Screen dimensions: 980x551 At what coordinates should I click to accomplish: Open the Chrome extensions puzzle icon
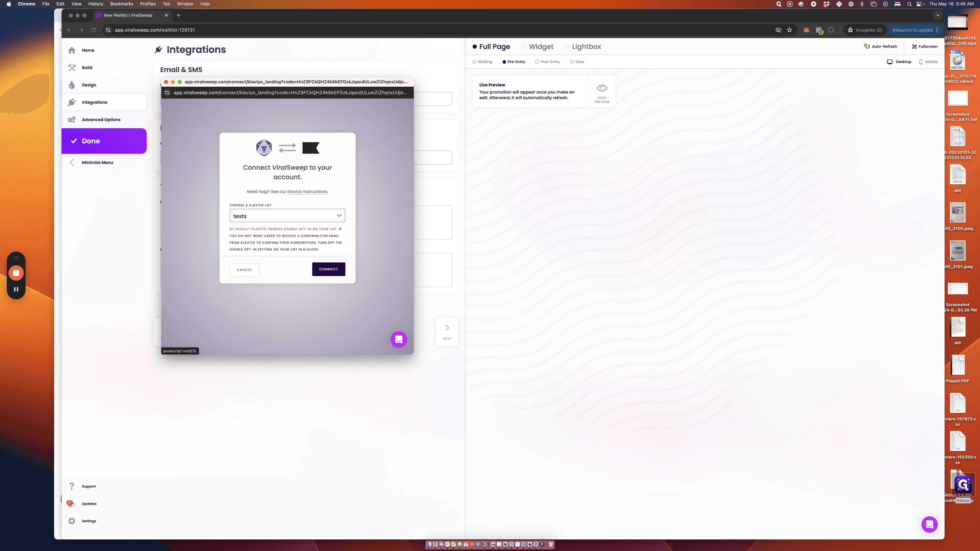coord(831,30)
